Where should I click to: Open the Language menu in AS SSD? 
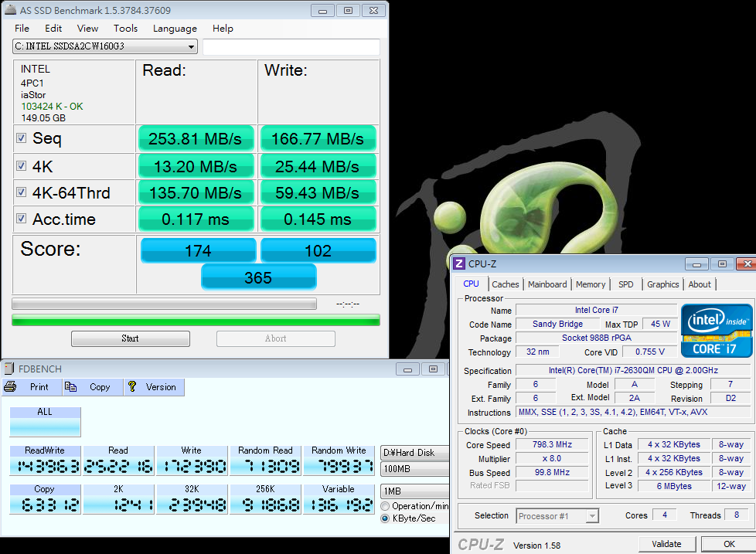[175, 29]
